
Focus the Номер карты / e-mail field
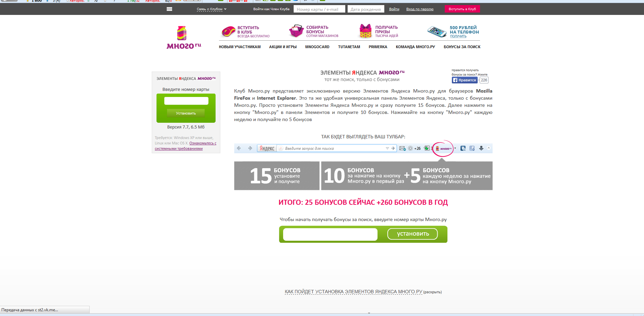click(x=319, y=9)
